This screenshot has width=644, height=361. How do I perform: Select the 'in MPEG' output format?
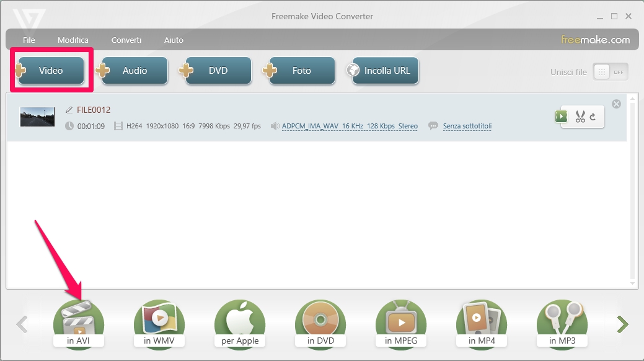(x=401, y=324)
